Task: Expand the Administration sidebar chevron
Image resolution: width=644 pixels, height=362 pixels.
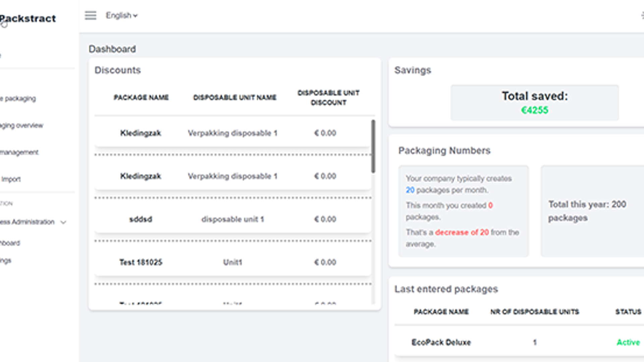Action: (x=63, y=222)
